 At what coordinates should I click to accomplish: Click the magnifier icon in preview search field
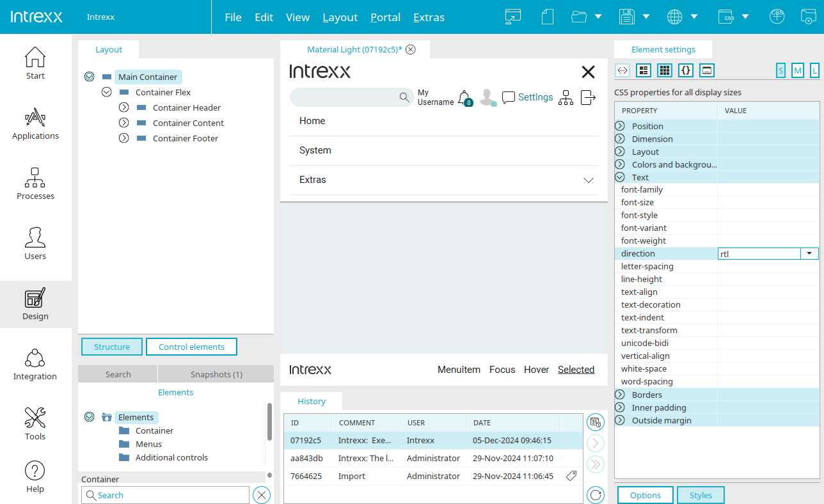pos(404,97)
